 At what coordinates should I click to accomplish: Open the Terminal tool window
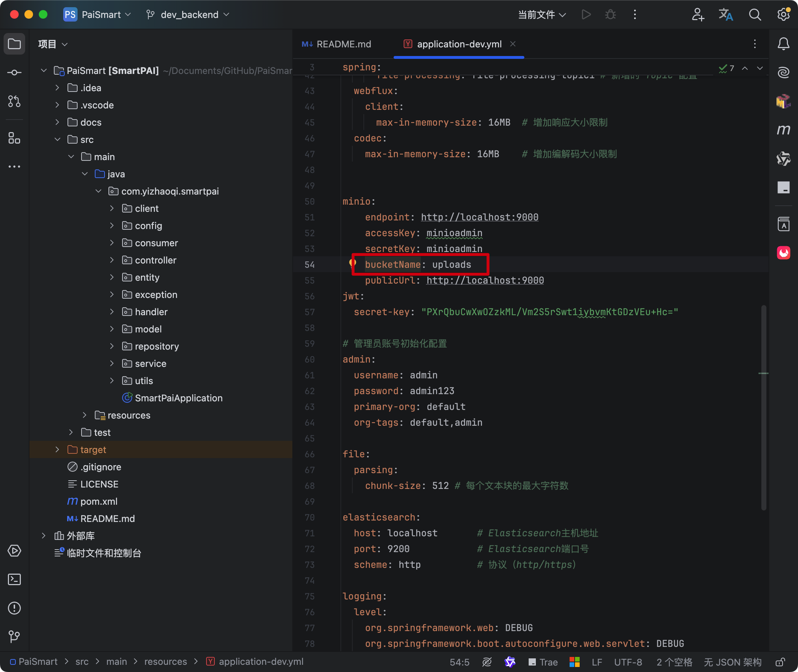tap(14, 579)
